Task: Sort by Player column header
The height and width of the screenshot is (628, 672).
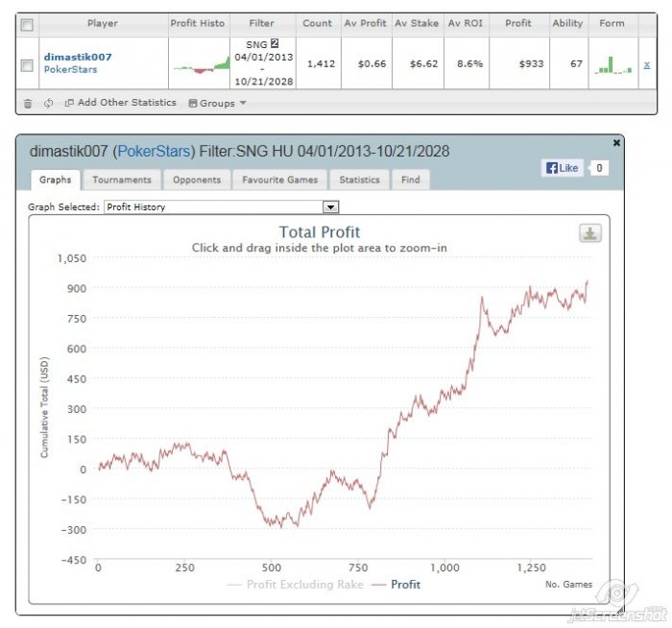Action: click(103, 24)
